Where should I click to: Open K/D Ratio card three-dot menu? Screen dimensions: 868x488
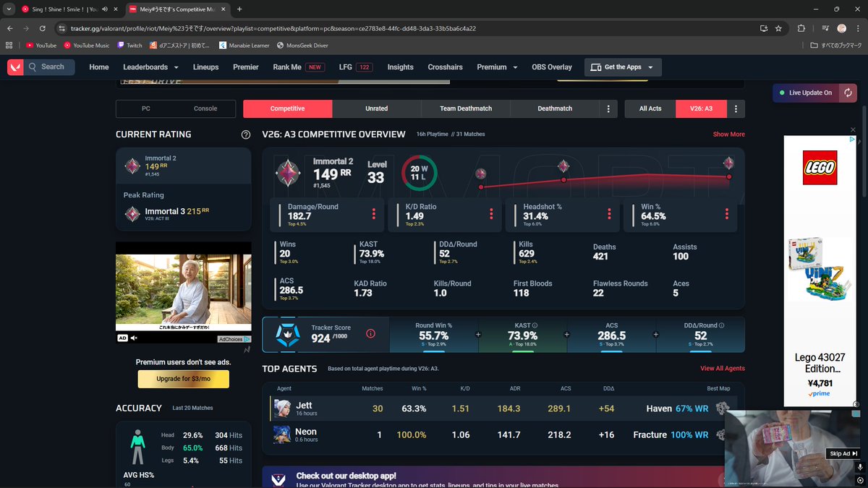click(x=492, y=214)
